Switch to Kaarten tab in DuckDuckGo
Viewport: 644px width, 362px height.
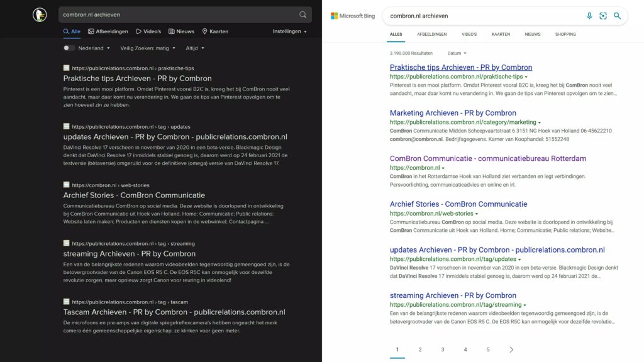pyautogui.click(x=215, y=31)
